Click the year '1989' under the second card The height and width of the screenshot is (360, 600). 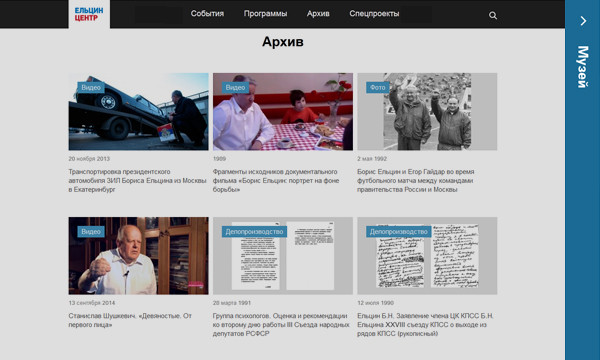point(219,159)
